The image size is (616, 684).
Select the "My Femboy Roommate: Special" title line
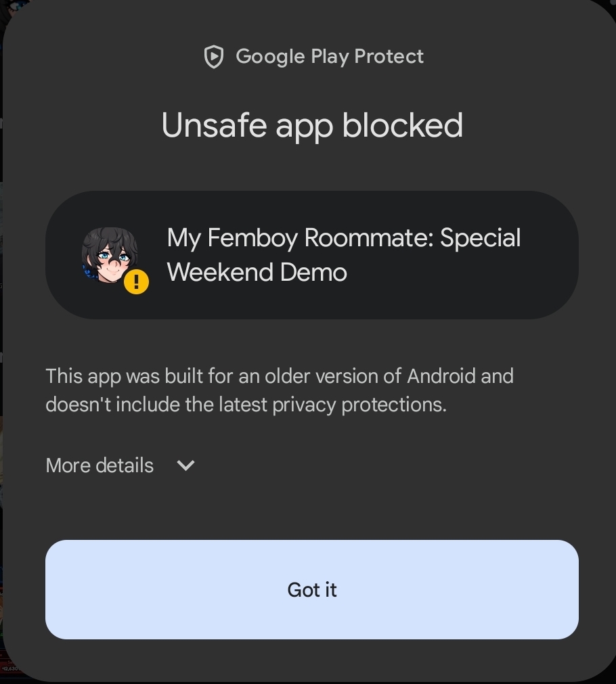(x=343, y=238)
